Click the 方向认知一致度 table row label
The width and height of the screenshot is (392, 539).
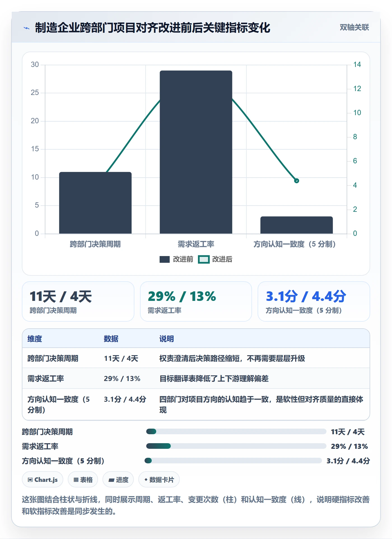tap(59, 404)
